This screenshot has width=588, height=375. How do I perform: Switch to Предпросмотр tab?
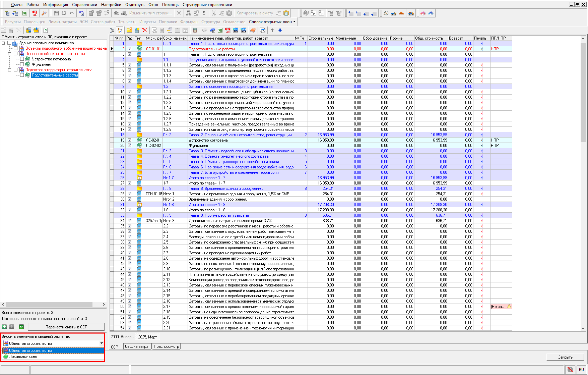pyautogui.click(x=166, y=346)
